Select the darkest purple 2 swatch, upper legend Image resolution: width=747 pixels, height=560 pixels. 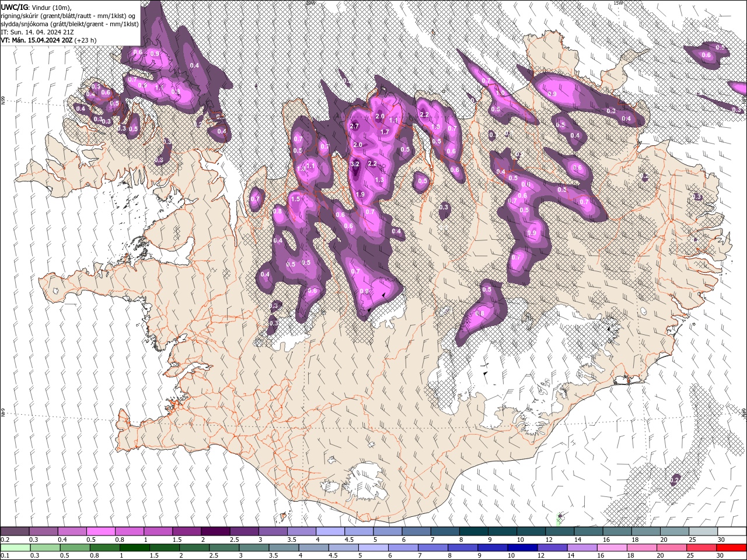(215, 531)
